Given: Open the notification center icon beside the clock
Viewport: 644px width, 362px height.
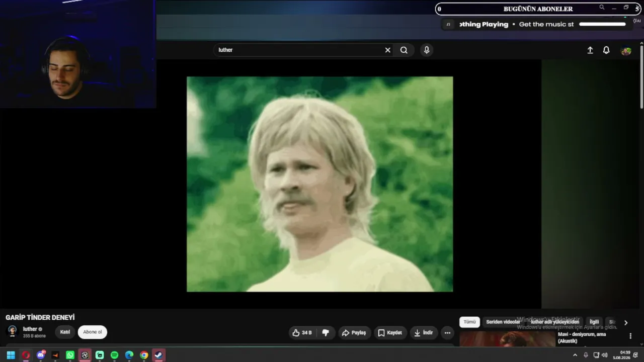Looking at the screenshot, I should [x=636, y=355].
